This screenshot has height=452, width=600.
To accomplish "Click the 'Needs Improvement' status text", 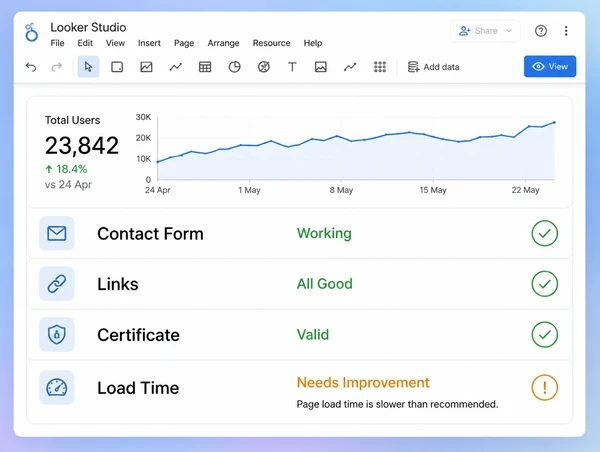I will pyautogui.click(x=363, y=382).
